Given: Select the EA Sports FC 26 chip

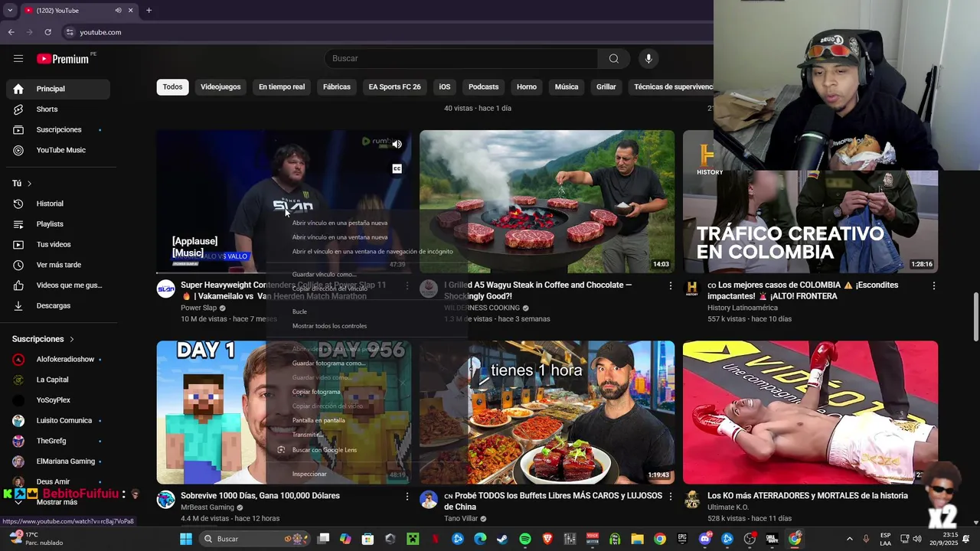Looking at the screenshot, I should [x=395, y=87].
